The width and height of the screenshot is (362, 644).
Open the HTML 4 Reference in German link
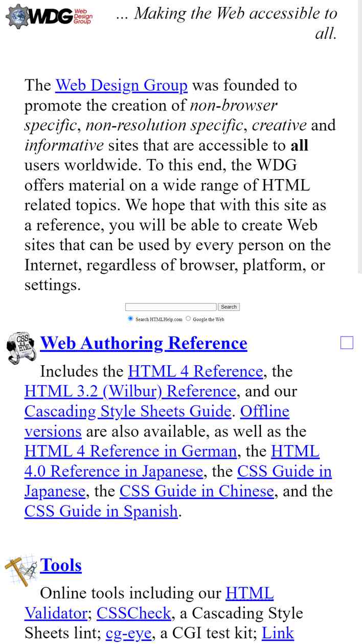tap(130, 451)
